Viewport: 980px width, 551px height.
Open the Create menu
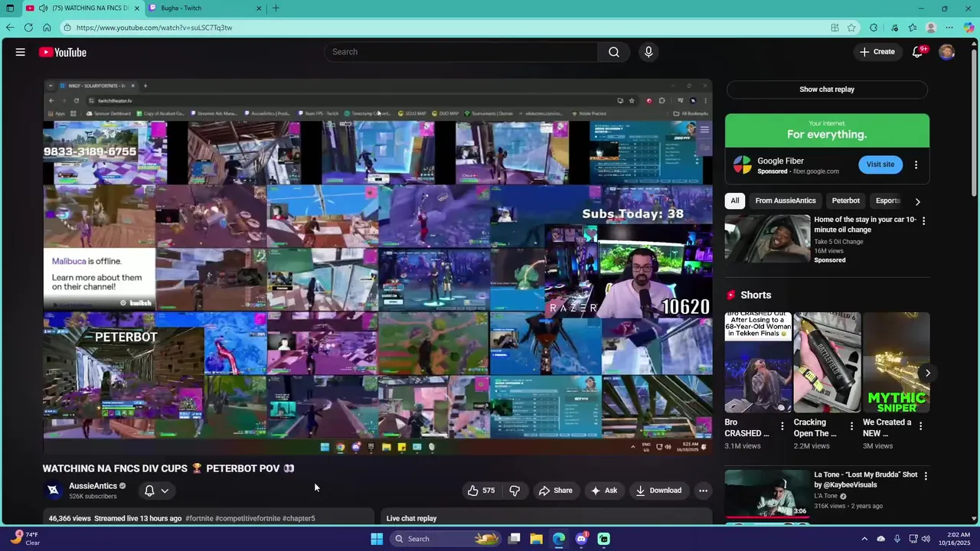point(877,52)
